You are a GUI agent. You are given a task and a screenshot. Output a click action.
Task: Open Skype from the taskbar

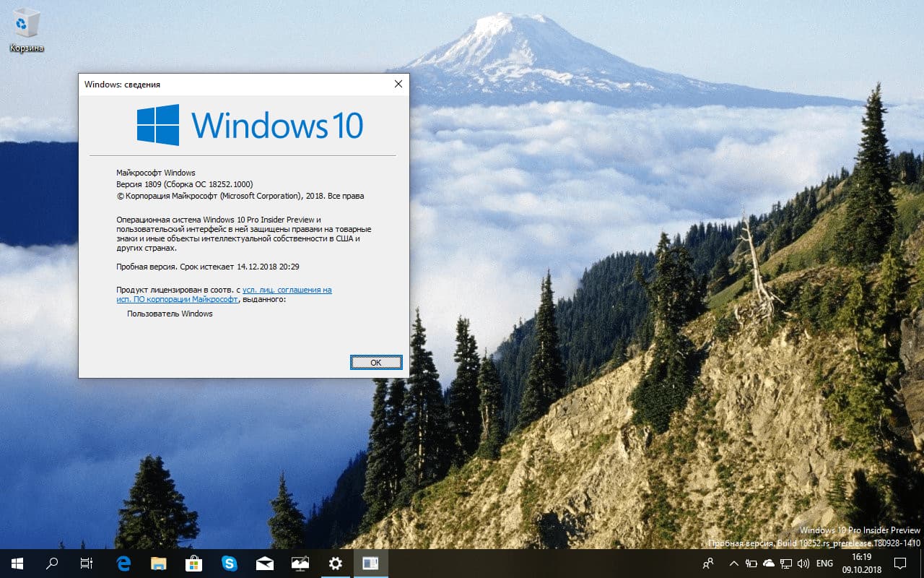[230, 564]
